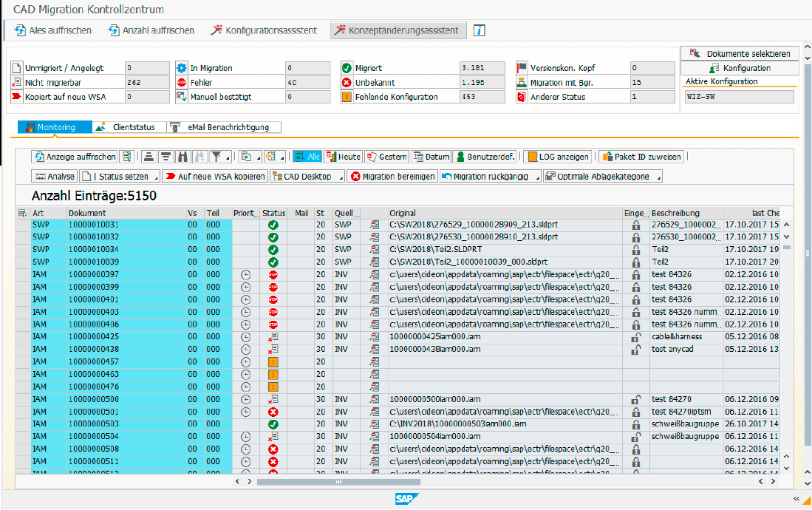Click the Dokumente selektieren button
This screenshot has height=510, width=812.
[740, 53]
